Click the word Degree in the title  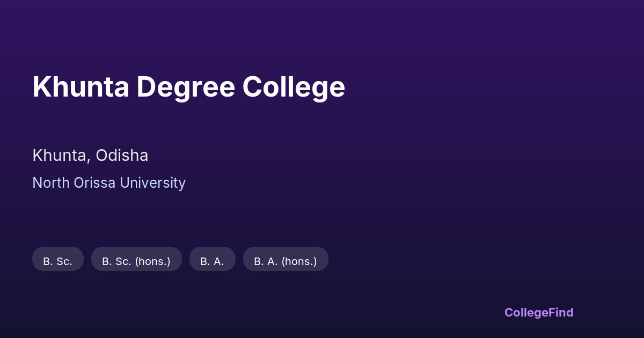click(x=185, y=87)
